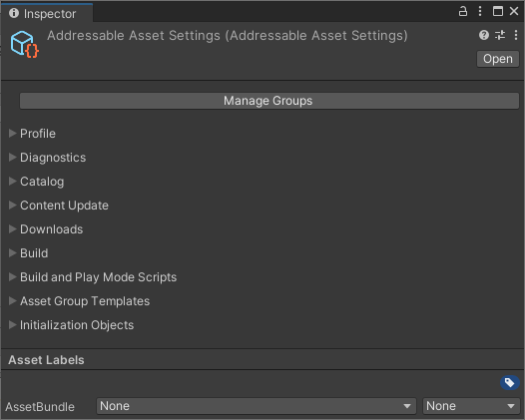Open the Inspector tab kebab menu
The image size is (525, 420).
[480, 11]
